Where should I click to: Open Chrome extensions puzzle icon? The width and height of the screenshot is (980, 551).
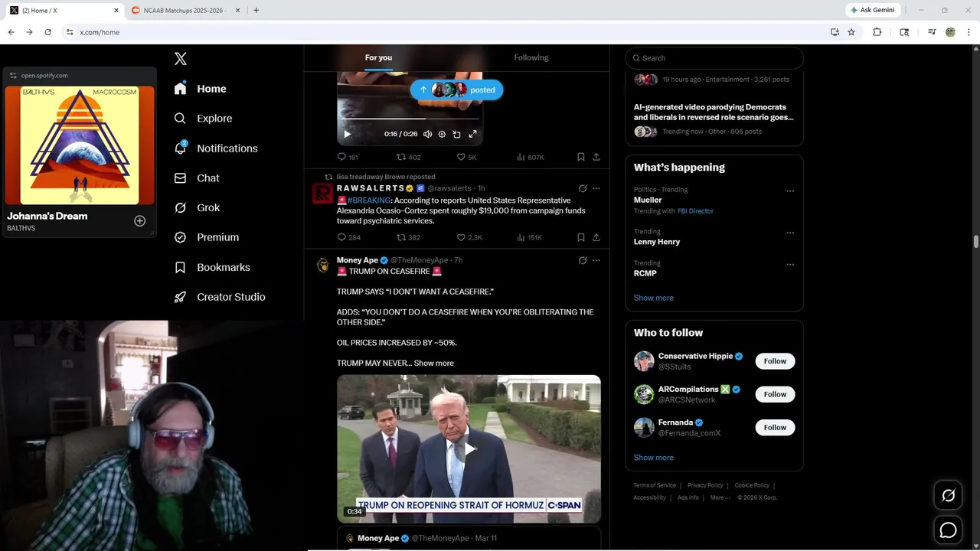[x=877, y=32]
